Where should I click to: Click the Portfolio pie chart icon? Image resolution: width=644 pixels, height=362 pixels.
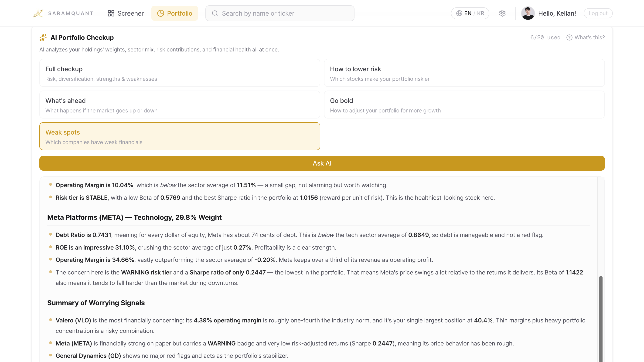pyautogui.click(x=160, y=13)
